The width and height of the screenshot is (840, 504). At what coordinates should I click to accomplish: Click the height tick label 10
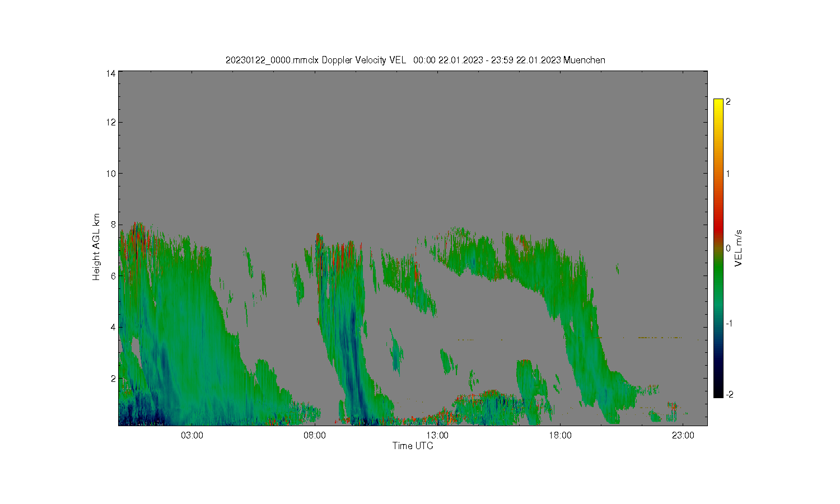coord(111,174)
